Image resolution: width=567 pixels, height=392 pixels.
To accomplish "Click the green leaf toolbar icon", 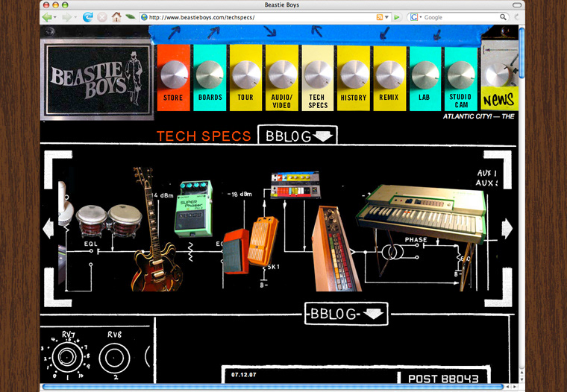I will (130, 16).
